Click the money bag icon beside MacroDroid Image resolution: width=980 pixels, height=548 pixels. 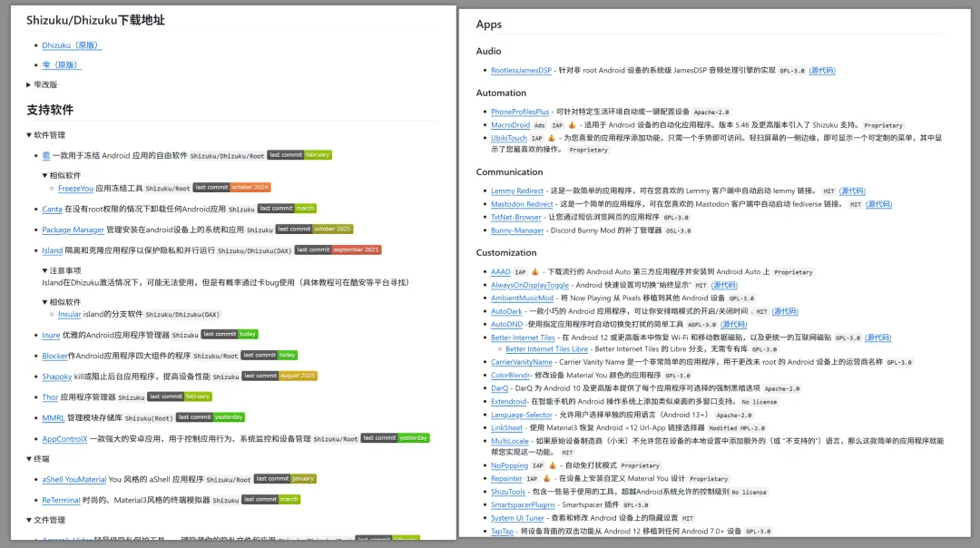(x=572, y=125)
